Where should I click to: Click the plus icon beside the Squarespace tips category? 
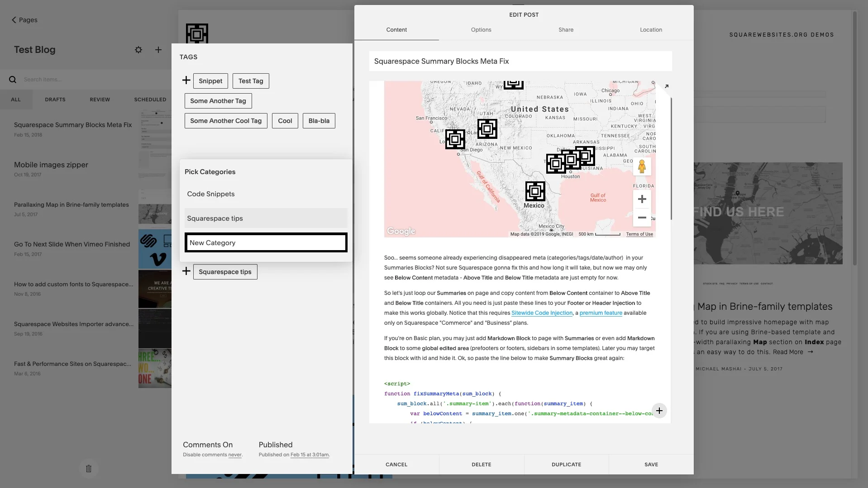tap(186, 271)
